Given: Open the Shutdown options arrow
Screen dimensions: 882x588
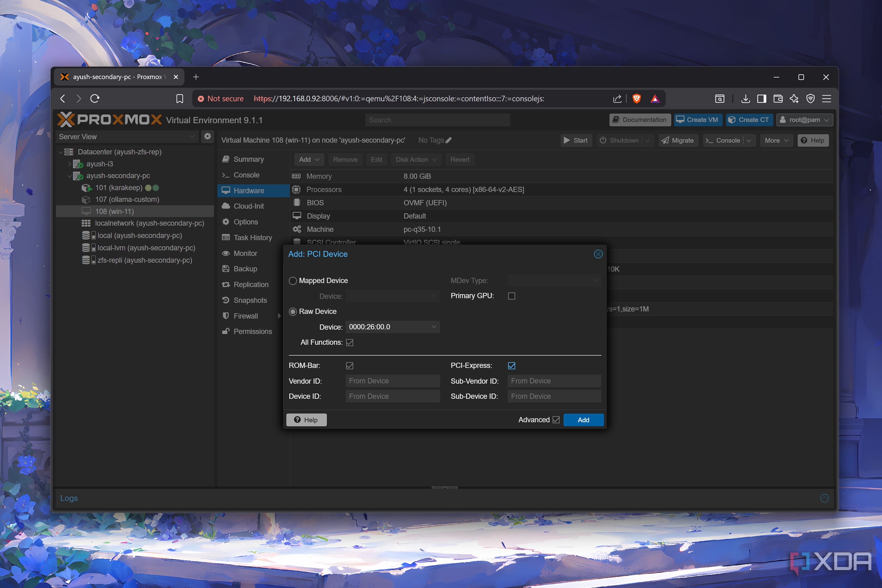Looking at the screenshot, I should [648, 141].
